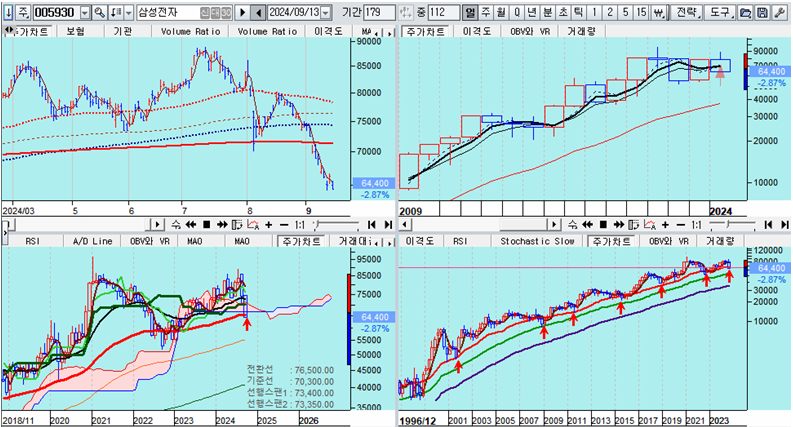Click the 5 interval button
This screenshot has height=427, width=793.
coord(626,12)
